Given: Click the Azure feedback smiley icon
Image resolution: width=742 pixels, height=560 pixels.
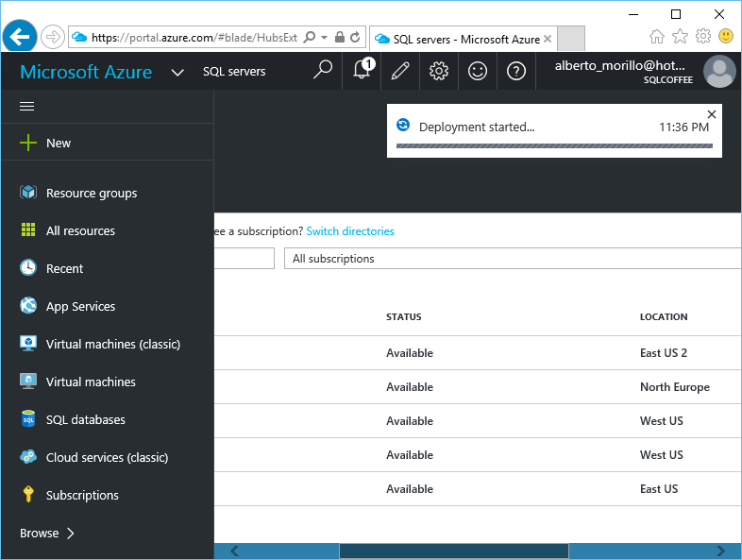Looking at the screenshot, I should [478, 71].
